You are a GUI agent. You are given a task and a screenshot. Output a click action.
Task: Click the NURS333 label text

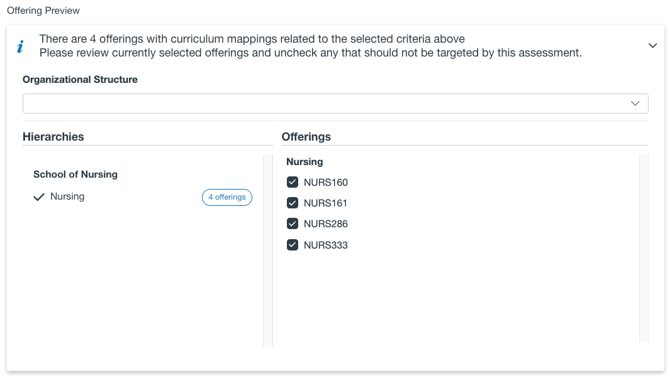pos(326,245)
